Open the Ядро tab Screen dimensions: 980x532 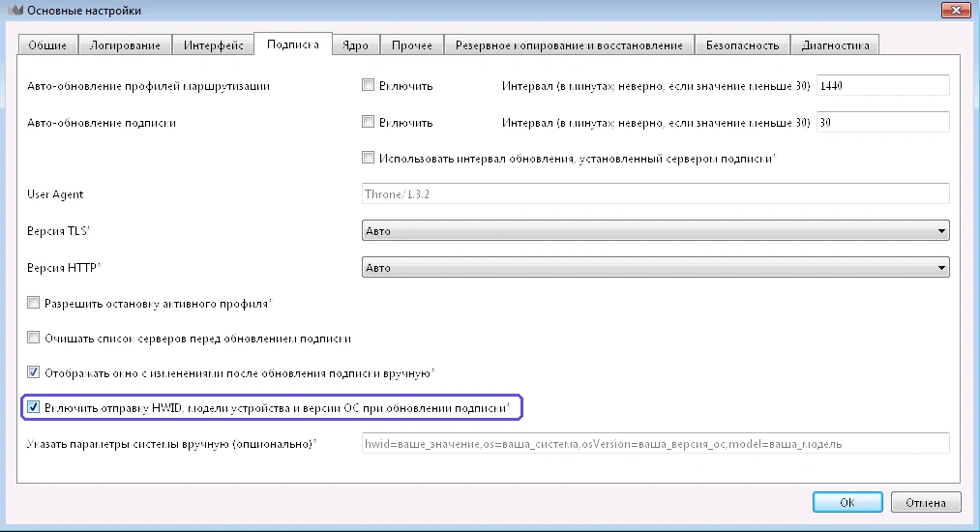[356, 45]
